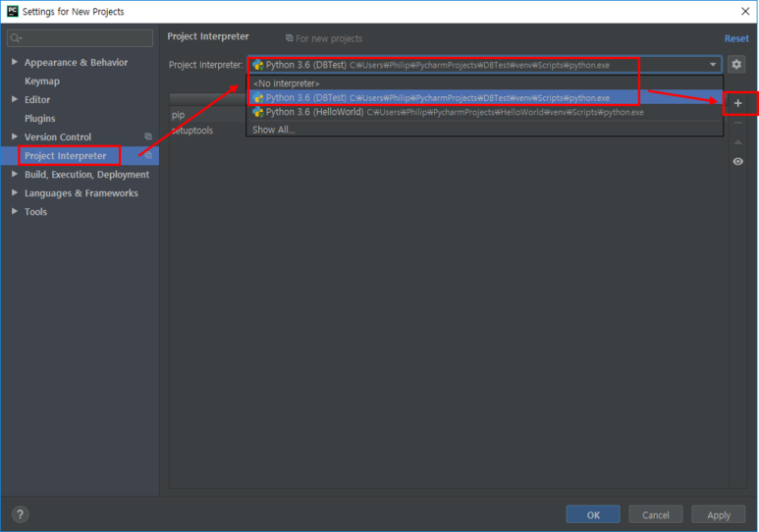
Task: Click the search magnifier icon in settings
Action: point(16,38)
